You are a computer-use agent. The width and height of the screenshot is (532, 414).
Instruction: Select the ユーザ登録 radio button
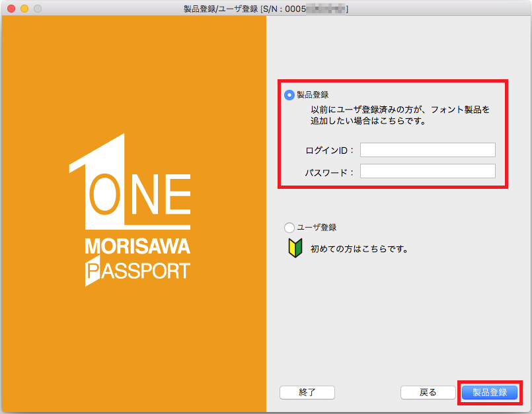tap(289, 228)
